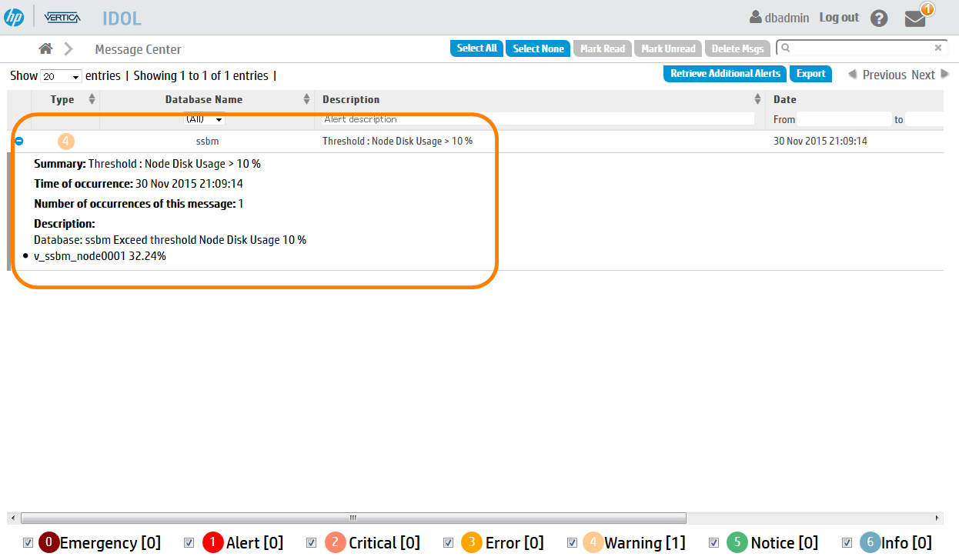Click the HP logo

[x=14, y=17]
